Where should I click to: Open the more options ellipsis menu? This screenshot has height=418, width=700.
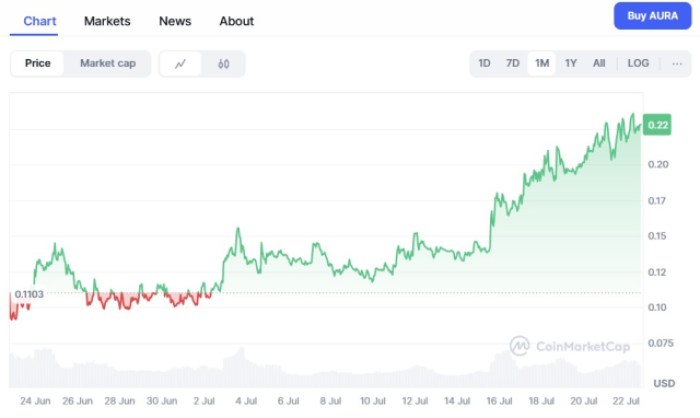coord(677,64)
